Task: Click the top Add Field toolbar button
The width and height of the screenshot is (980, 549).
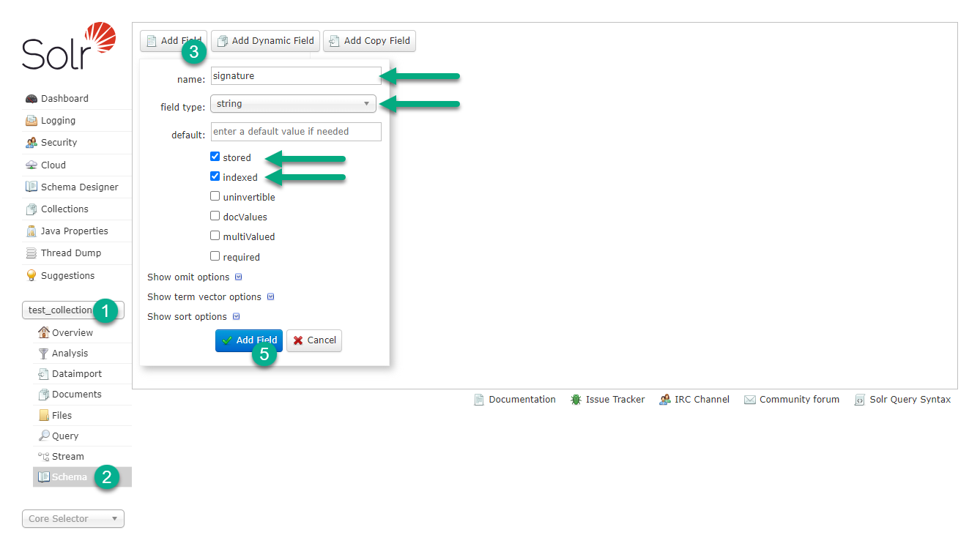Action: pyautogui.click(x=174, y=41)
